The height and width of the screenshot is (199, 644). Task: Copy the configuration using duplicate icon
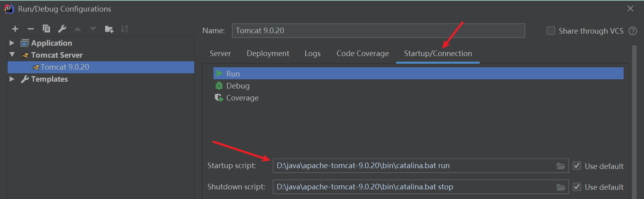46,29
